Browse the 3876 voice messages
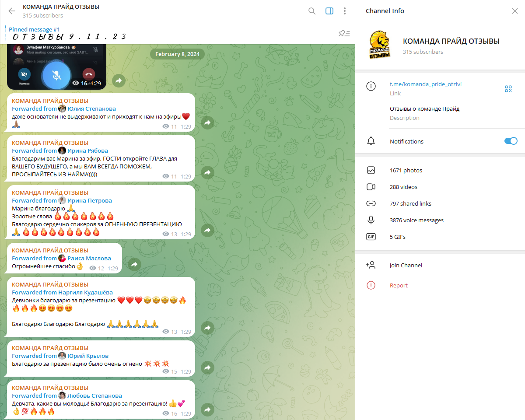 pyautogui.click(x=416, y=220)
